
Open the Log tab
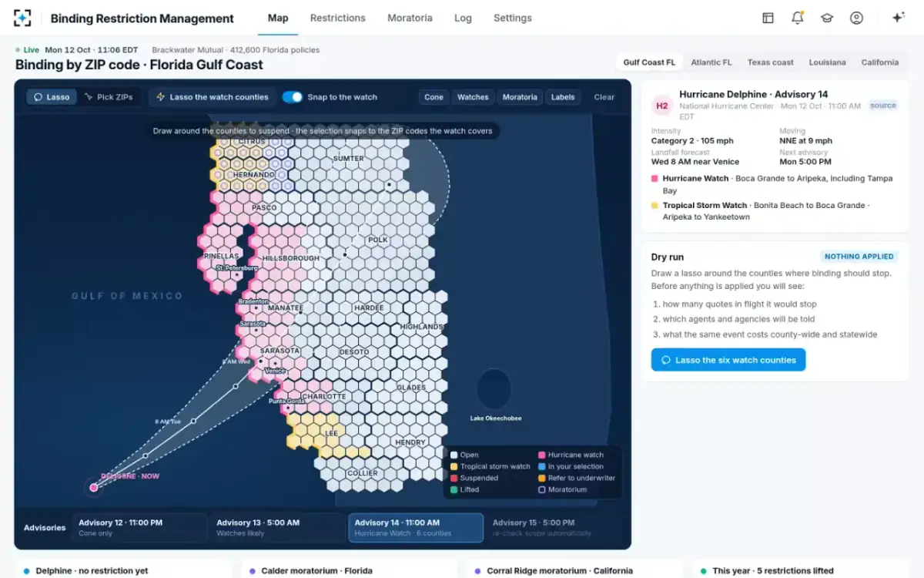pyautogui.click(x=463, y=18)
